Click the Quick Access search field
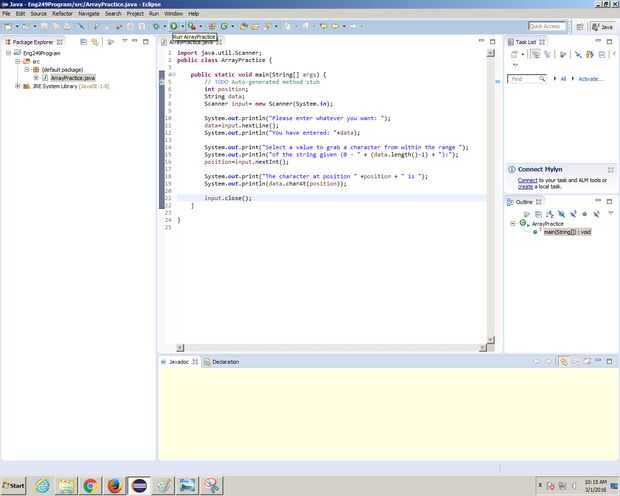The width and height of the screenshot is (620, 496). click(548, 26)
